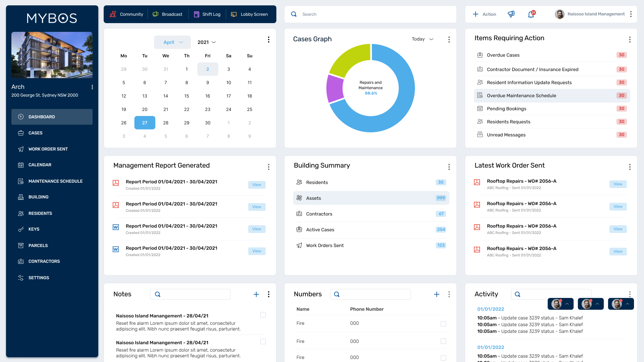Expand the 2021 year selector

206,42
